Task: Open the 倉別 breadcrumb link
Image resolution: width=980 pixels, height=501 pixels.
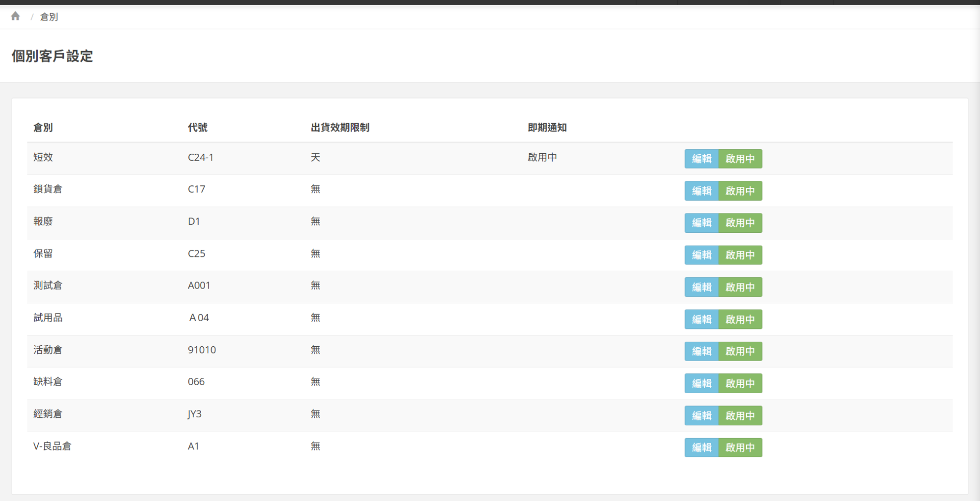Action: click(49, 17)
